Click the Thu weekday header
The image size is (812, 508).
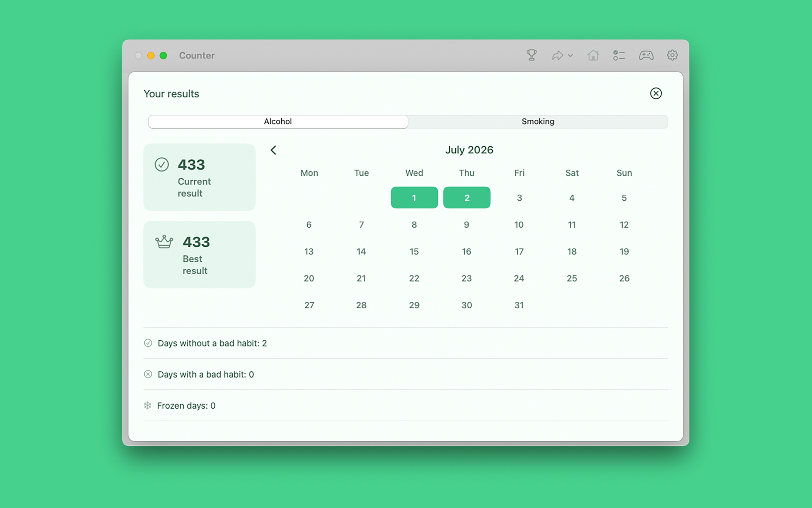pos(467,173)
